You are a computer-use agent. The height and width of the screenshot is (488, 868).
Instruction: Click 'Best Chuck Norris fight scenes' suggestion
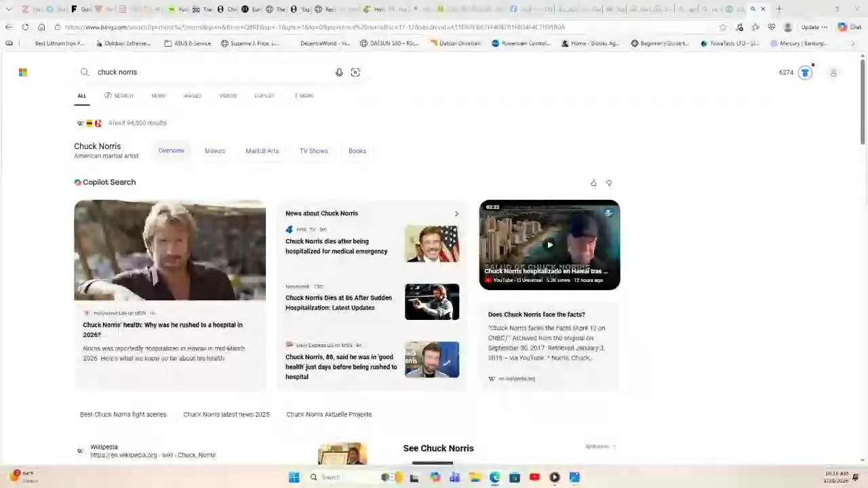pyautogui.click(x=123, y=414)
